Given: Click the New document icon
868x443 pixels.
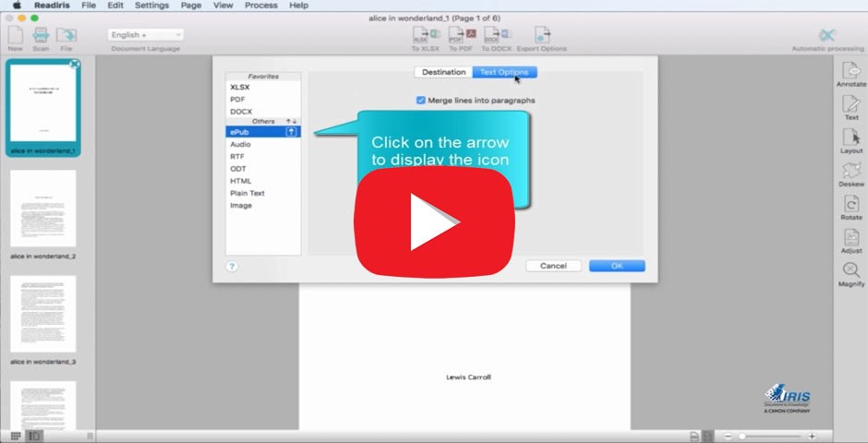Looking at the screenshot, I should (x=15, y=35).
